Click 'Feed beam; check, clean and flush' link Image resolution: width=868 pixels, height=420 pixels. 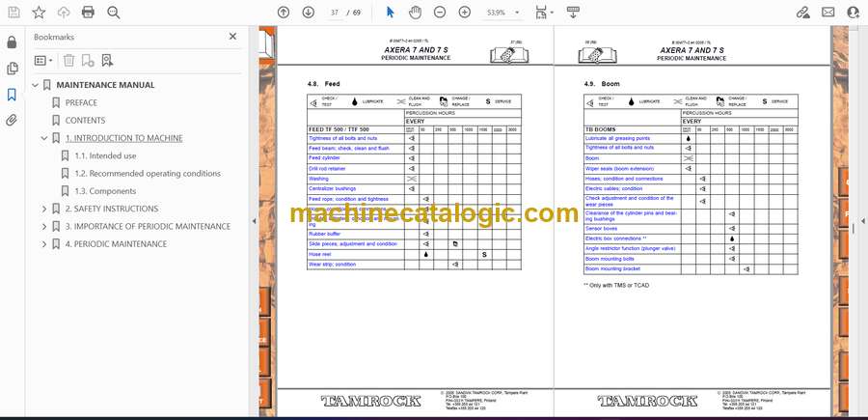(x=349, y=149)
